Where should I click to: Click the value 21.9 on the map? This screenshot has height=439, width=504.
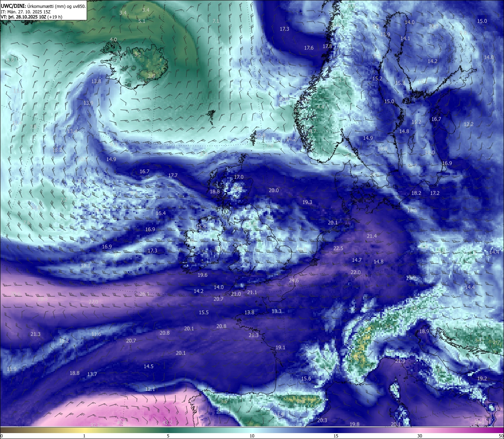[400, 361]
